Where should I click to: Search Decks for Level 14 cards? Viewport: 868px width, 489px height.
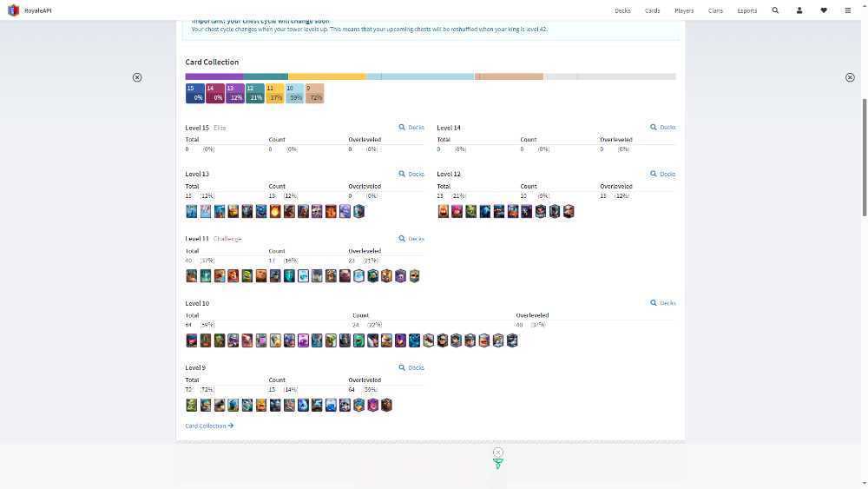pyautogui.click(x=662, y=128)
